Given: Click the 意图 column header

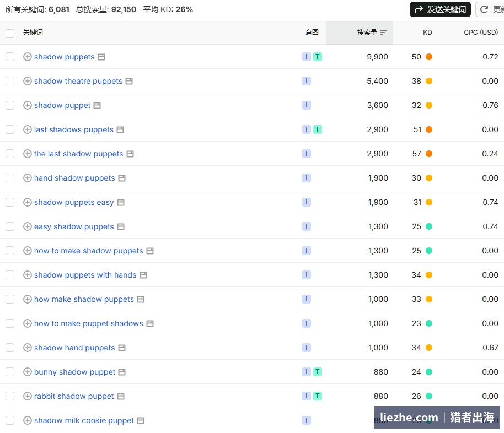Looking at the screenshot, I should pyautogui.click(x=312, y=33).
